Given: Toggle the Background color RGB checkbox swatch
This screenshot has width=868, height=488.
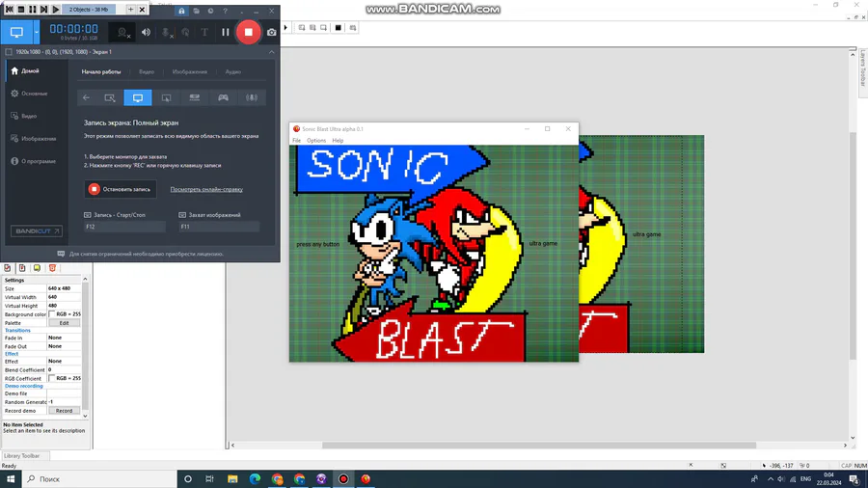Looking at the screenshot, I should [x=51, y=314].
